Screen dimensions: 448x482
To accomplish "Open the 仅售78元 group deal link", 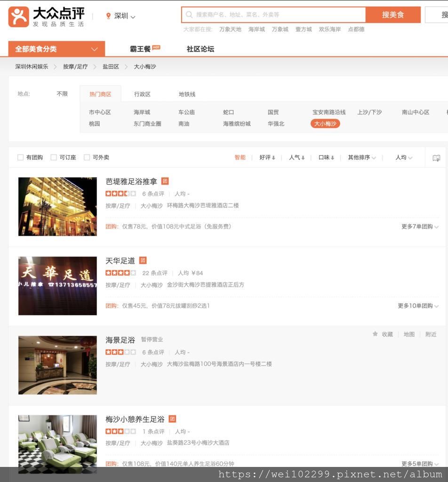I will [176, 226].
